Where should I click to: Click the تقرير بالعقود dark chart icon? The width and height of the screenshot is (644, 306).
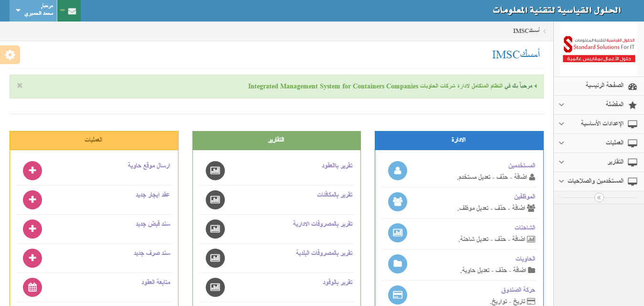pos(215,171)
